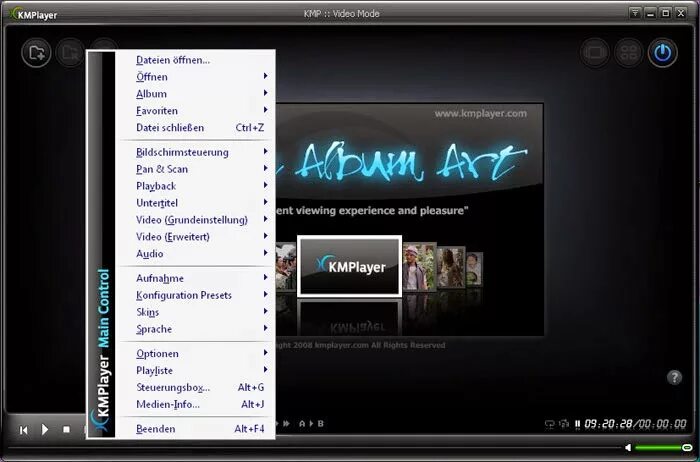Click the four-square grid icon
The width and height of the screenshot is (700, 462).
pos(629,53)
